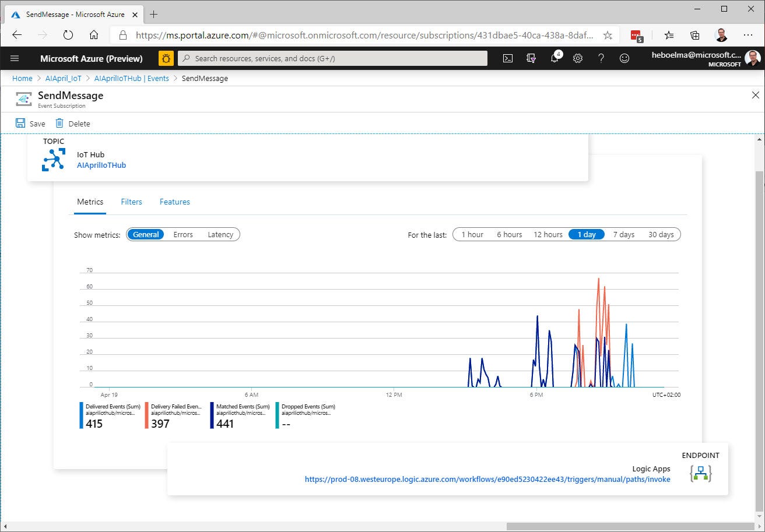Click the Delivery Failed Events legend color bar
This screenshot has width=765, height=532.
pos(147,415)
